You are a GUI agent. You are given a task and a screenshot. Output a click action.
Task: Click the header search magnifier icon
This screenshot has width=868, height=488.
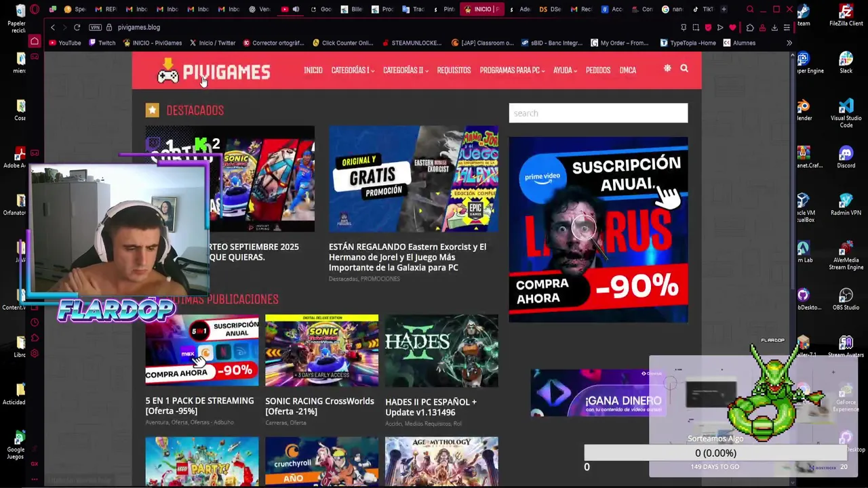click(684, 68)
